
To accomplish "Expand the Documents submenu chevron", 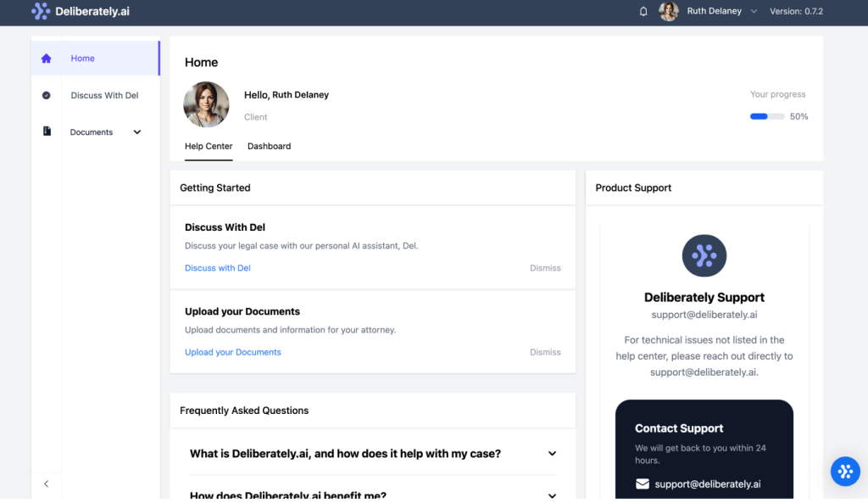I will (x=137, y=132).
